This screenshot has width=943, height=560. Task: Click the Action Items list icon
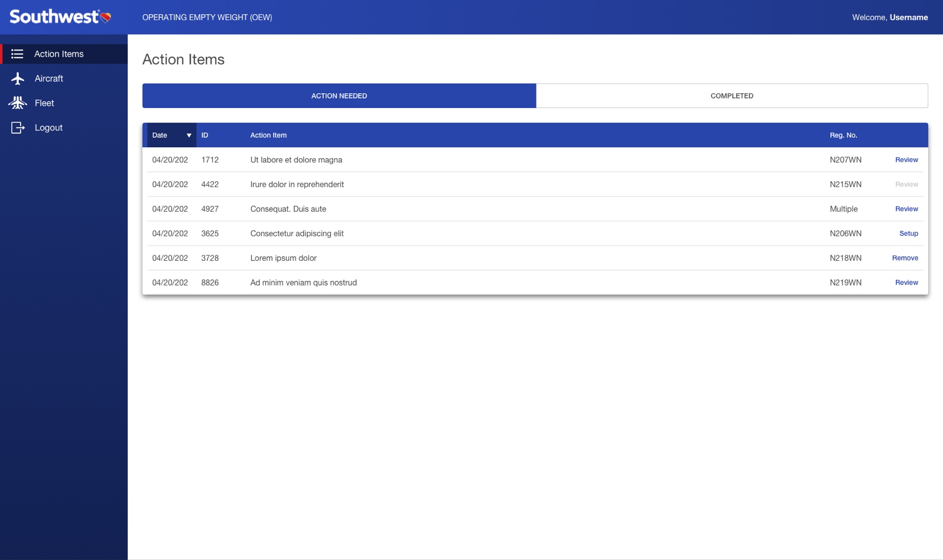pos(17,54)
